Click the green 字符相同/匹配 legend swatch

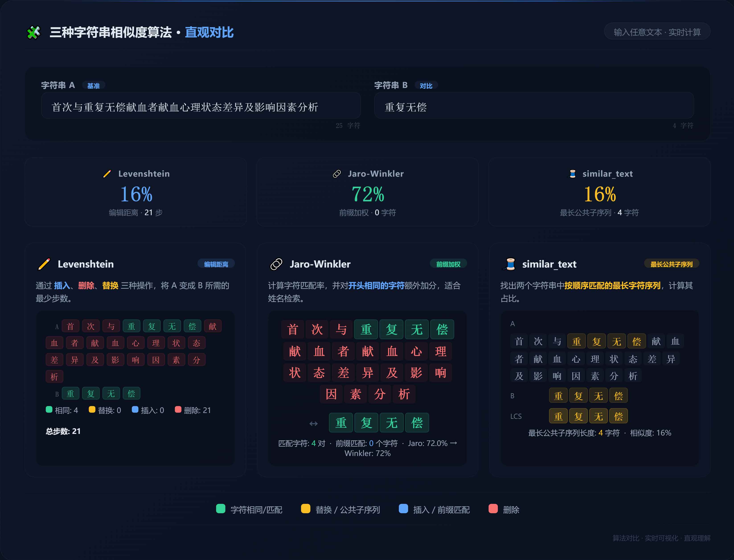tap(220, 509)
